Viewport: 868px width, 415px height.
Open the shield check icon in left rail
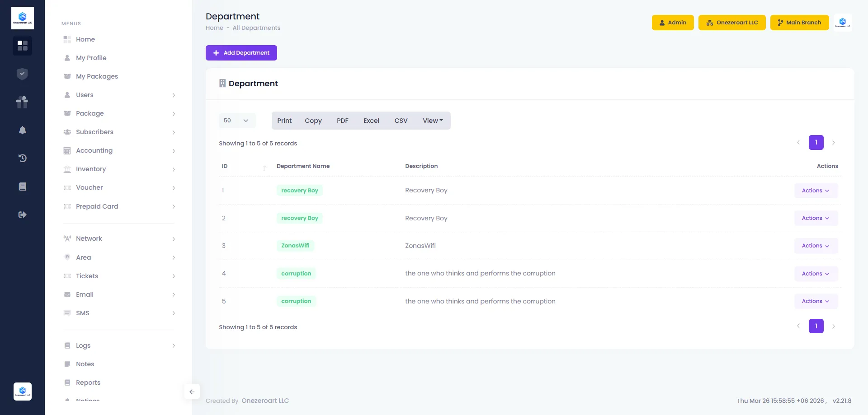click(22, 74)
